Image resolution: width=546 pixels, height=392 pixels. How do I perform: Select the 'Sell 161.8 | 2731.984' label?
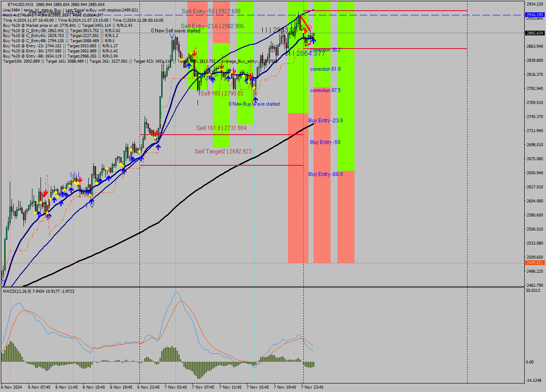(221, 128)
